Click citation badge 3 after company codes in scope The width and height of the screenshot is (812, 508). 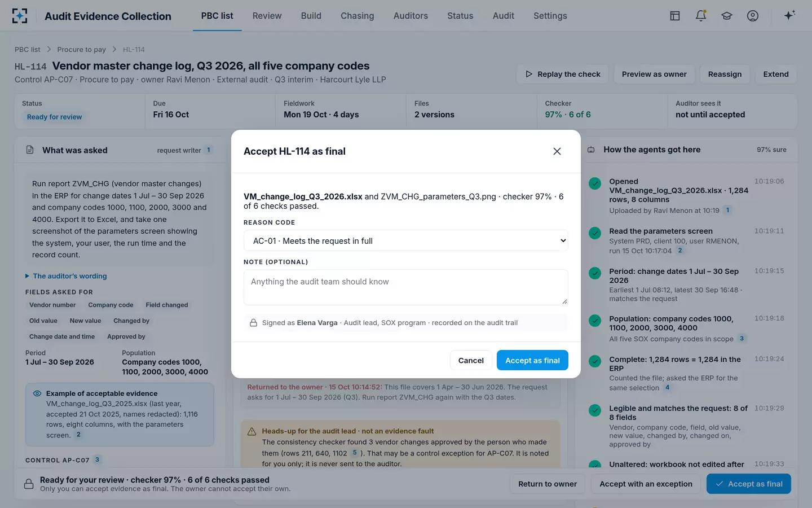pos(742,339)
